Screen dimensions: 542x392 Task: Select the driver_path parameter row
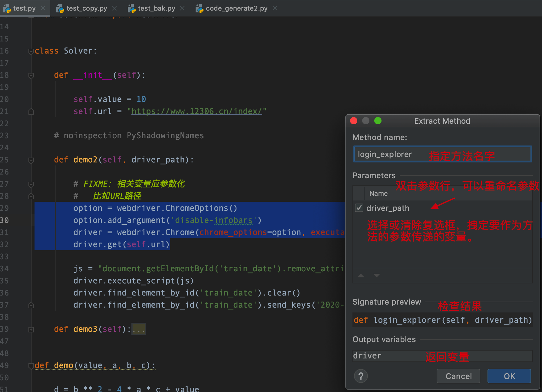442,208
